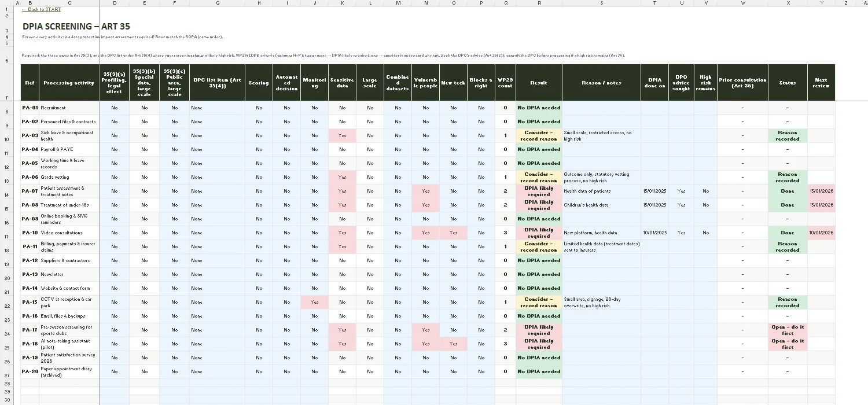Viewport: 868px width, 405px height.
Task: Click PA-09 No DPIA needed result
Action: [539, 219]
